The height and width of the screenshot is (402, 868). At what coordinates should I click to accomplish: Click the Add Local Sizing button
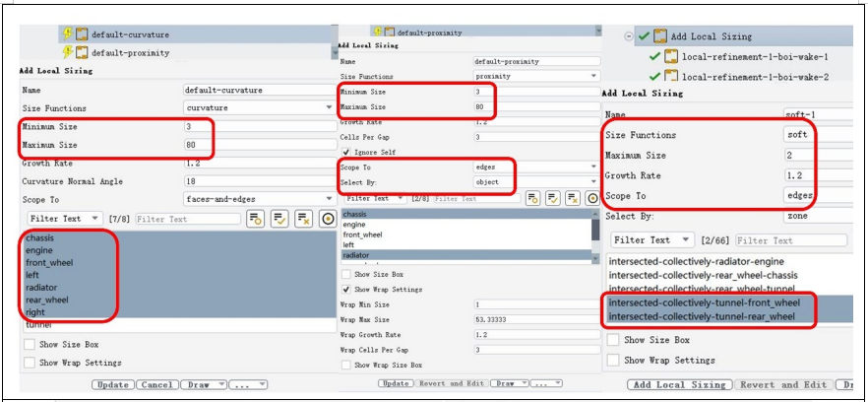click(x=680, y=385)
